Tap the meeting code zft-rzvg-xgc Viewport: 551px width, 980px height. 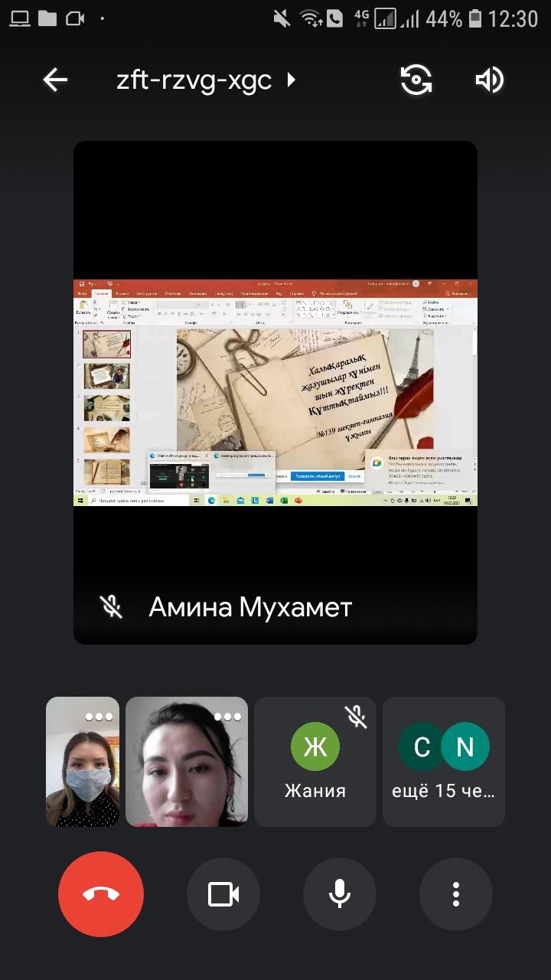point(194,80)
